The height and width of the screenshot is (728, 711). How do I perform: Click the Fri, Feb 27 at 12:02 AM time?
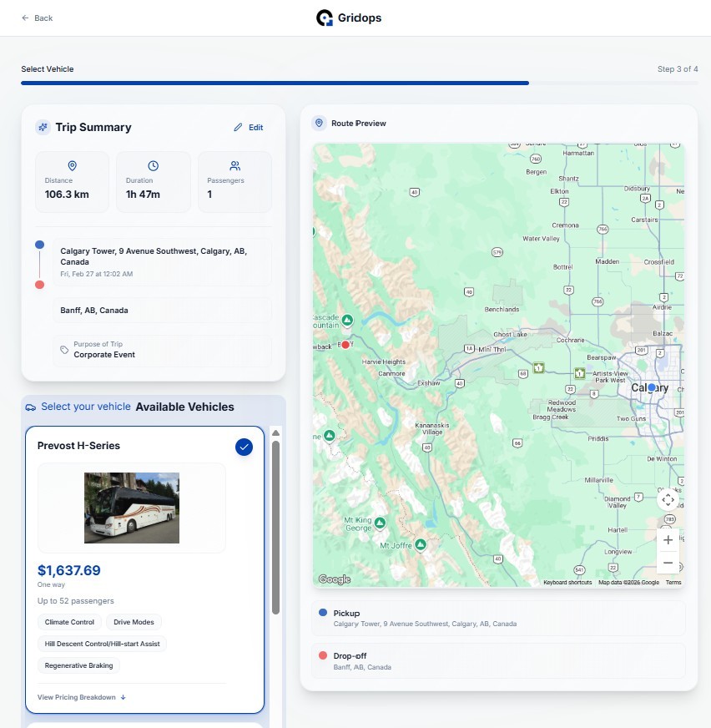[97, 274]
